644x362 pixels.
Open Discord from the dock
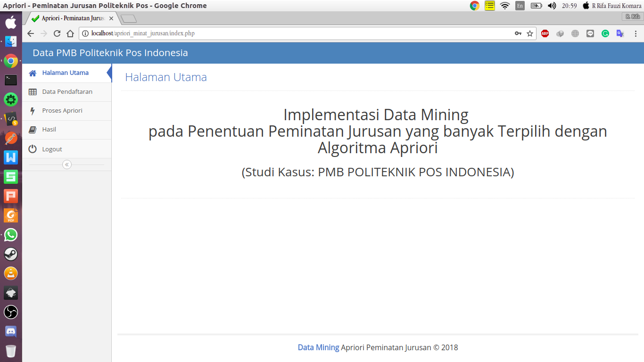tap(11, 331)
